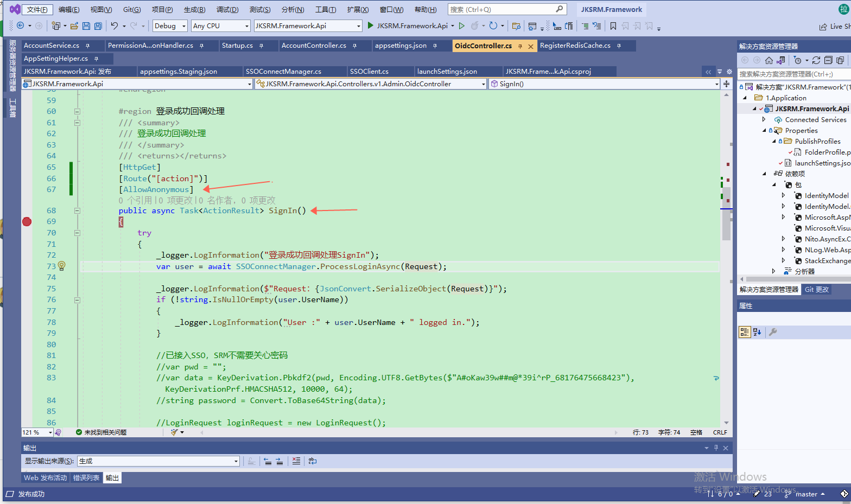
Task: Open the 调试(D) menu
Action: point(227,10)
